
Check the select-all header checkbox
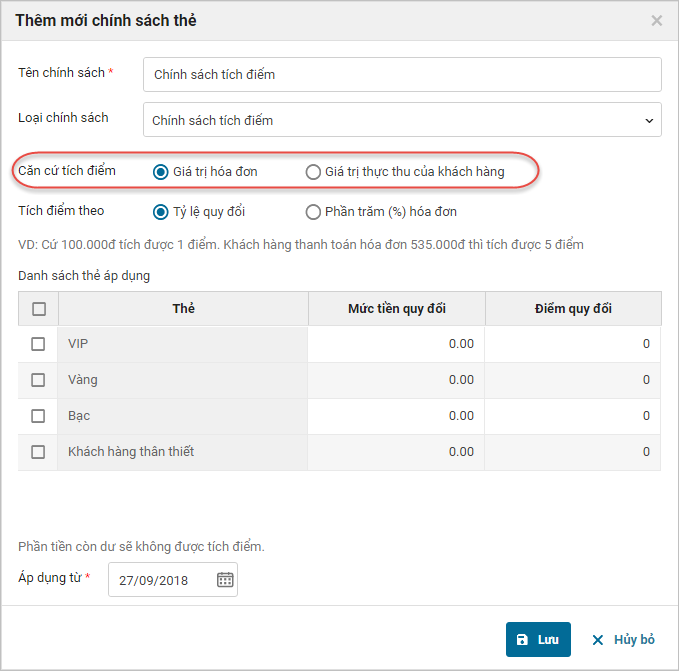click(39, 309)
